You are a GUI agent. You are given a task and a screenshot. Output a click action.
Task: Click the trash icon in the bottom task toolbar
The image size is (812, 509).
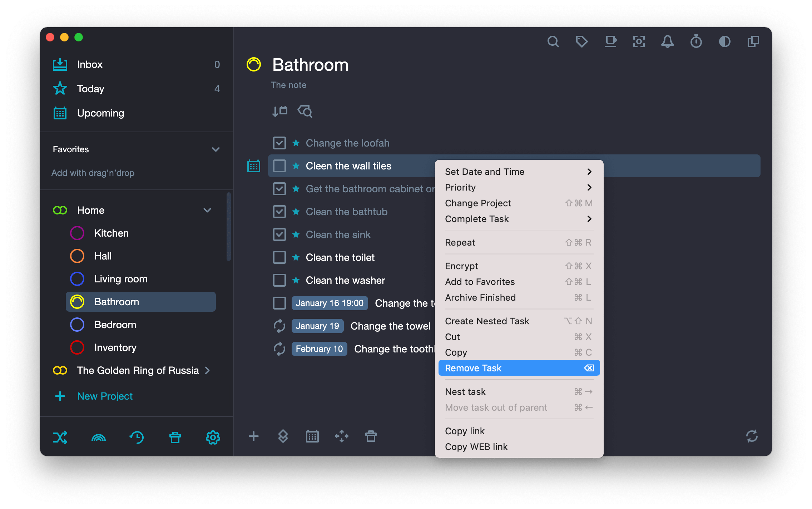371,436
